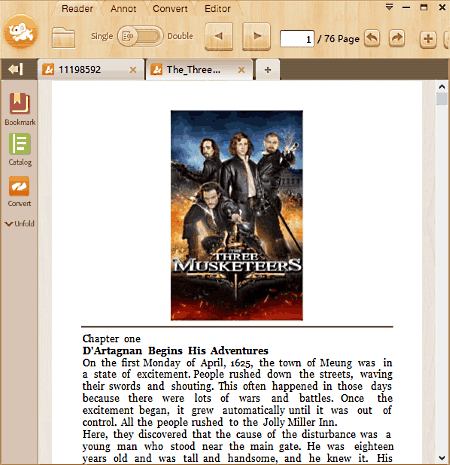The width and height of the screenshot is (450, 465).
Task: Click the 'D'Artagnan Begins His Adventures' title
Action: [x=175, y=350]
